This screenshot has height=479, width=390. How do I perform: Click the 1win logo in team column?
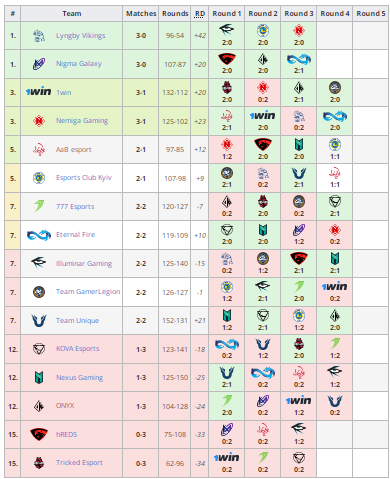[38, 92]
